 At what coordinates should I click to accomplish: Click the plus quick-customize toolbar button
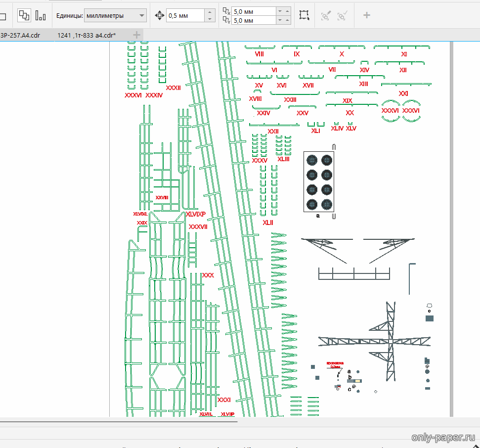[367, 15]
